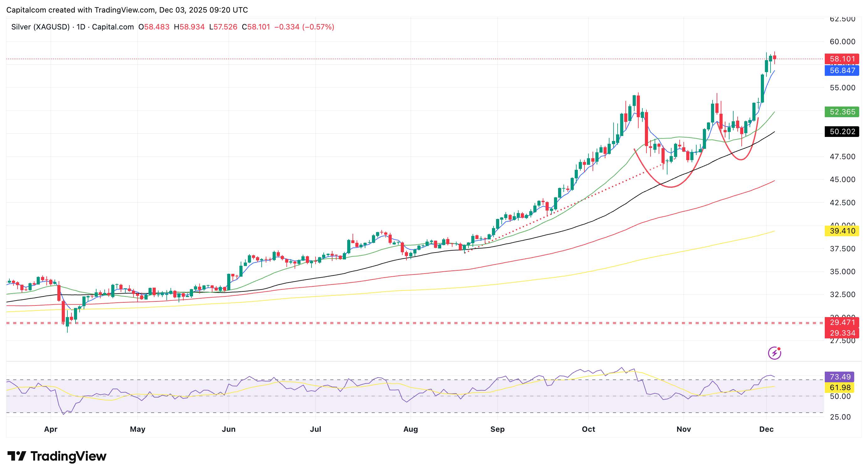Click the Capital.com source in legend
This screenshot has height=475, width=868.
pos(112,27)
